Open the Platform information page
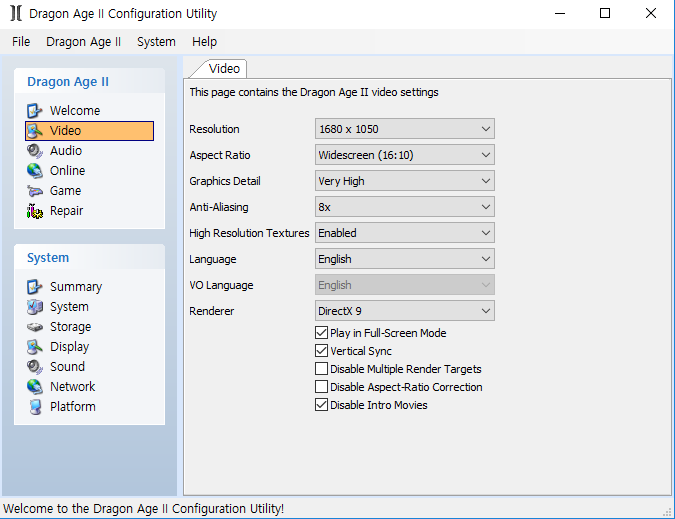This screenshot has width=675, height=519. (73, 407)
